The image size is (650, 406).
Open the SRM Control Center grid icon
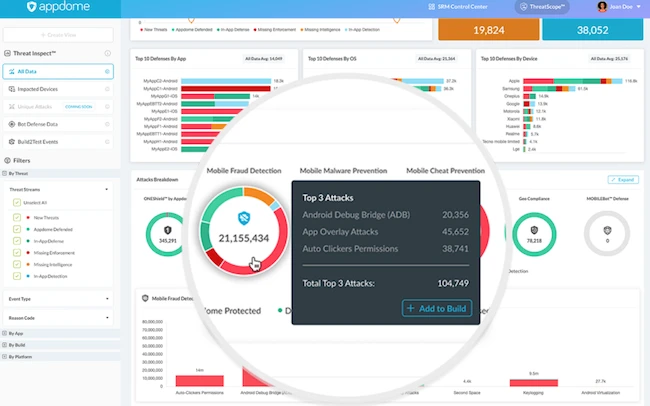[432, 7]
